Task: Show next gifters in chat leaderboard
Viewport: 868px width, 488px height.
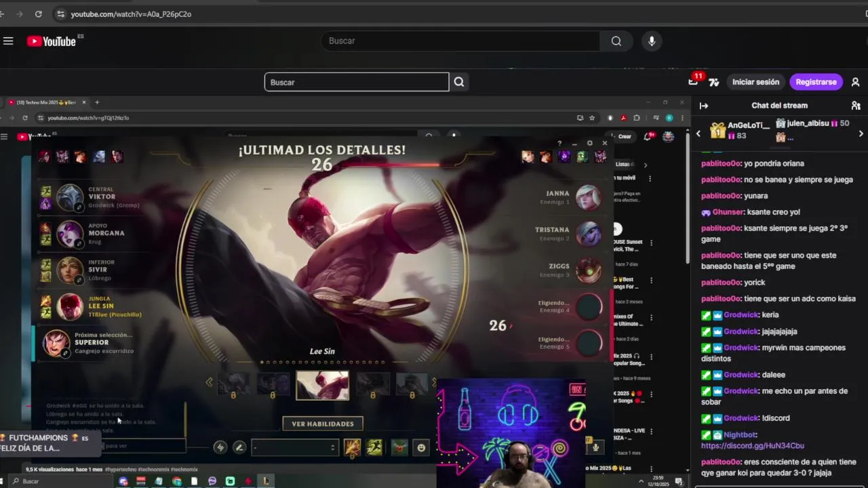Action: [861, 134]
